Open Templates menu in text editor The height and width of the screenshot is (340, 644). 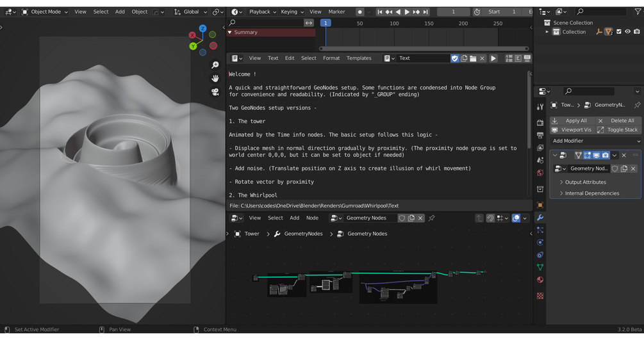[359, 58]
